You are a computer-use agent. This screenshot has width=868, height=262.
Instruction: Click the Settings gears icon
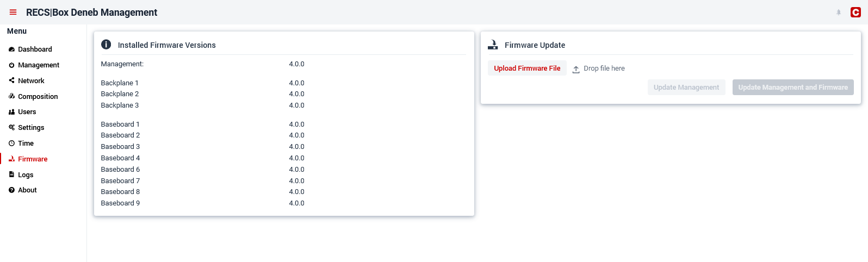pyautogui.click(x=11, y=128)
